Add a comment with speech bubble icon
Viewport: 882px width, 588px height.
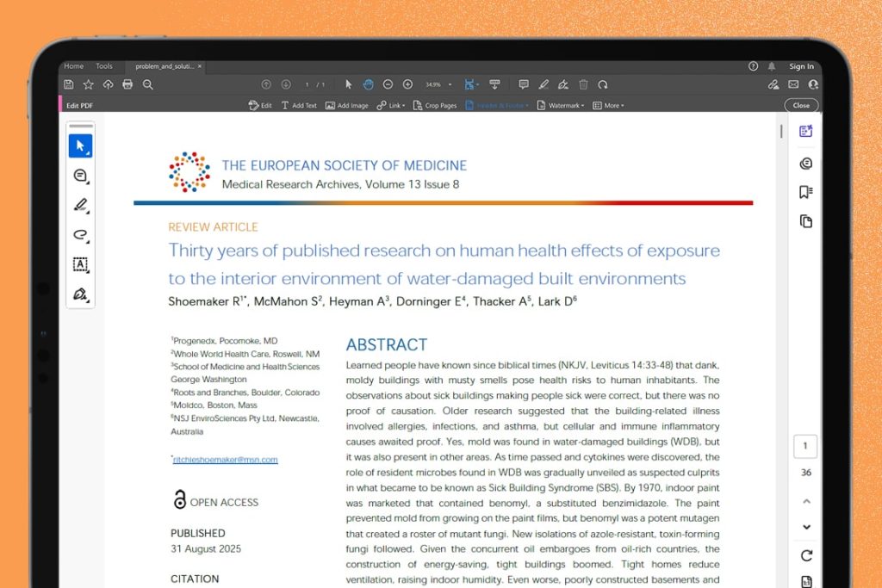[x=523, y=84]
